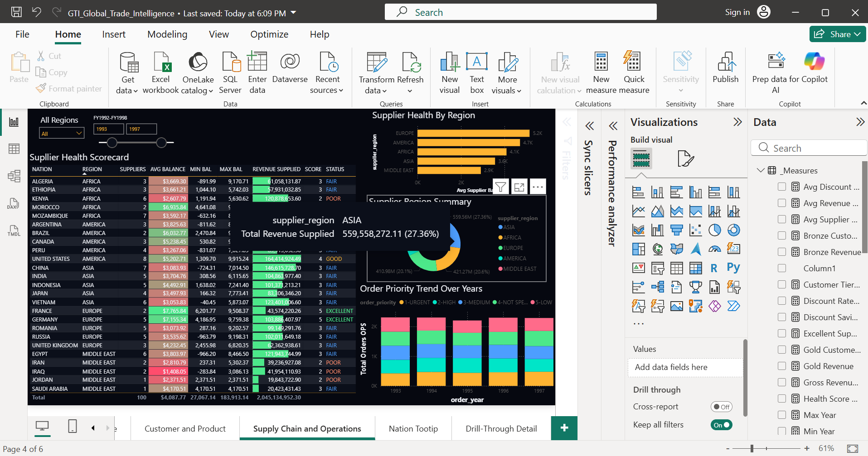
Task: Open the Recent sources dropdown
Action: pos(327,73)
